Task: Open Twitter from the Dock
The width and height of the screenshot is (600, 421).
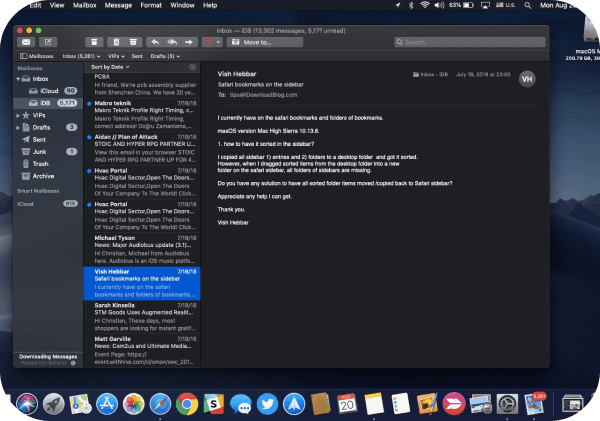Action: coord(267,404)
